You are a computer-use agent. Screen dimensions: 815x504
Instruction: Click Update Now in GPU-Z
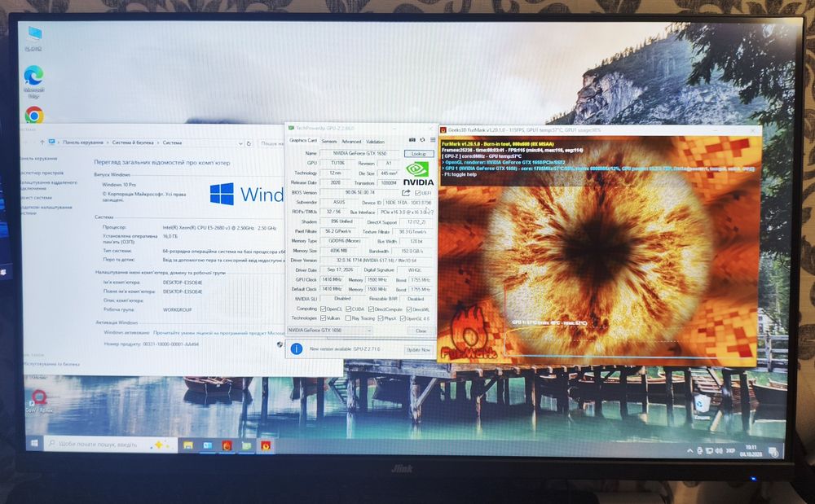(x=418, y=350)
